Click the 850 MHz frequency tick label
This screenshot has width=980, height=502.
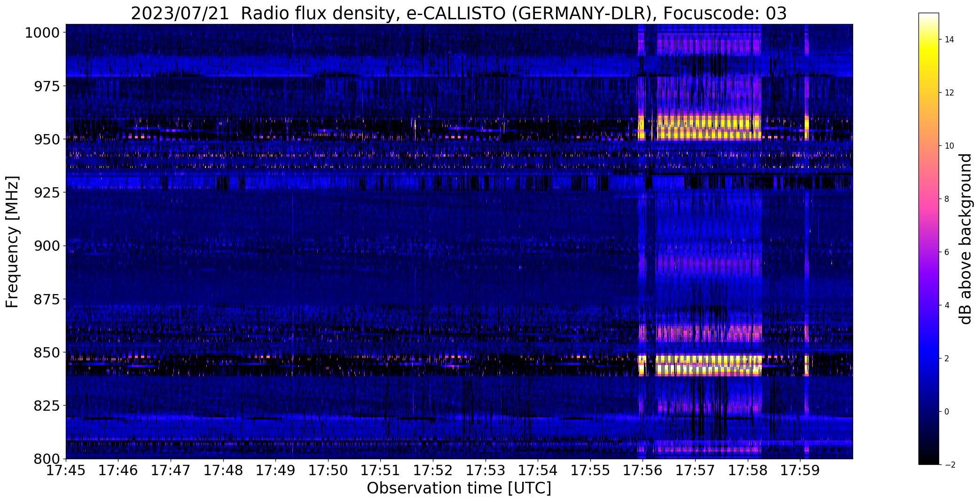click(47, 352)
